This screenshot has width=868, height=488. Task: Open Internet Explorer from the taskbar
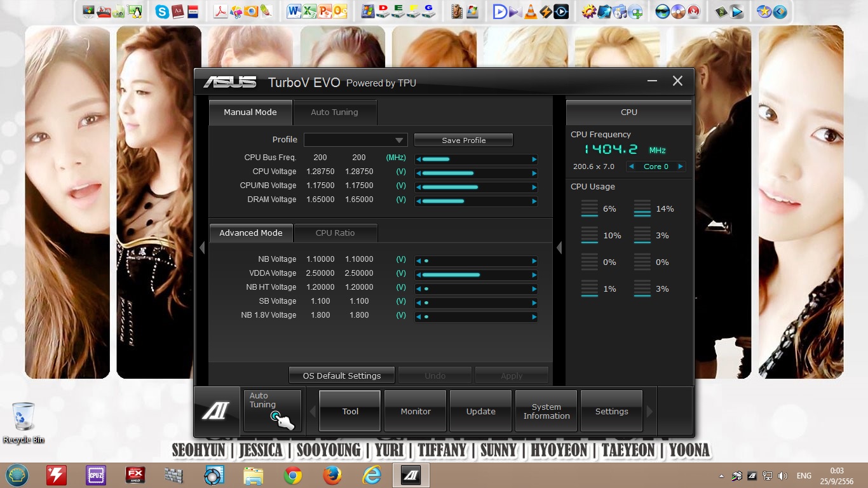(371, 475)
